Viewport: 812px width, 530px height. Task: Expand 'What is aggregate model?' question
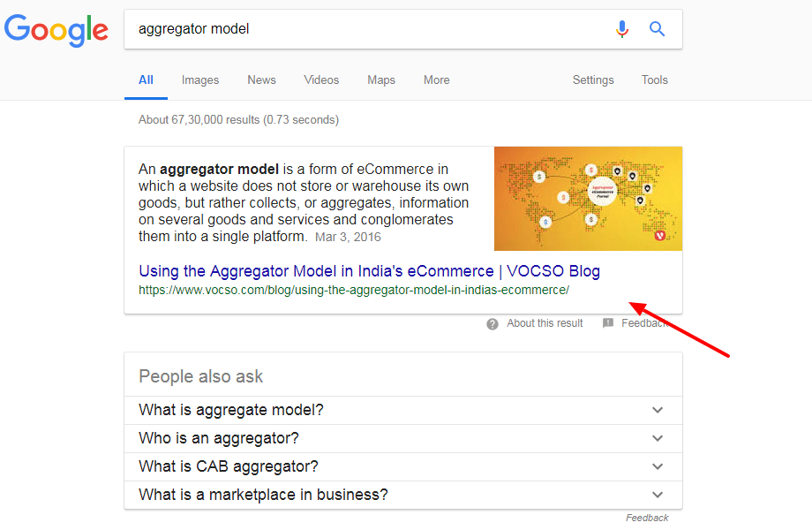402,410
